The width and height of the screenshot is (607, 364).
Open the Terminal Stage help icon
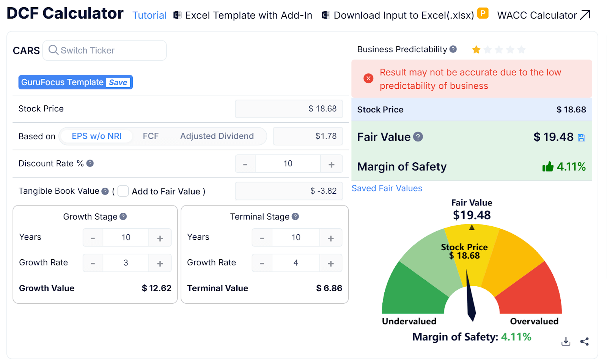tap(295, 217)
